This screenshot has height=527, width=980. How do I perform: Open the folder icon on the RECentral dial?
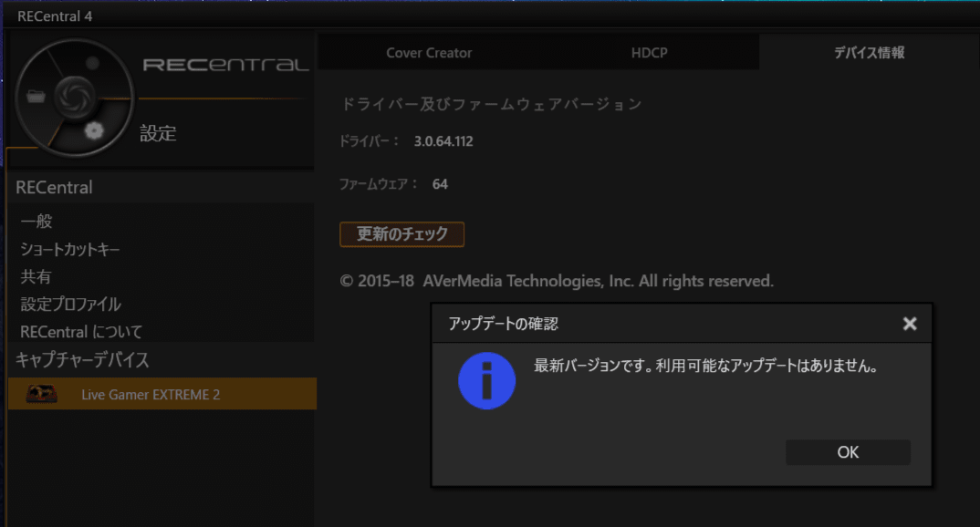tap(36, 96)
